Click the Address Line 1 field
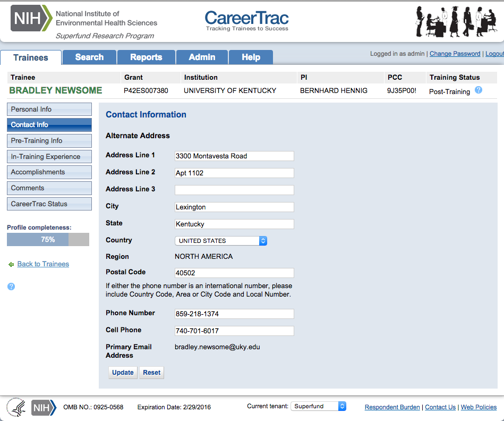This screenshot has width=504, height=421. 234,156
